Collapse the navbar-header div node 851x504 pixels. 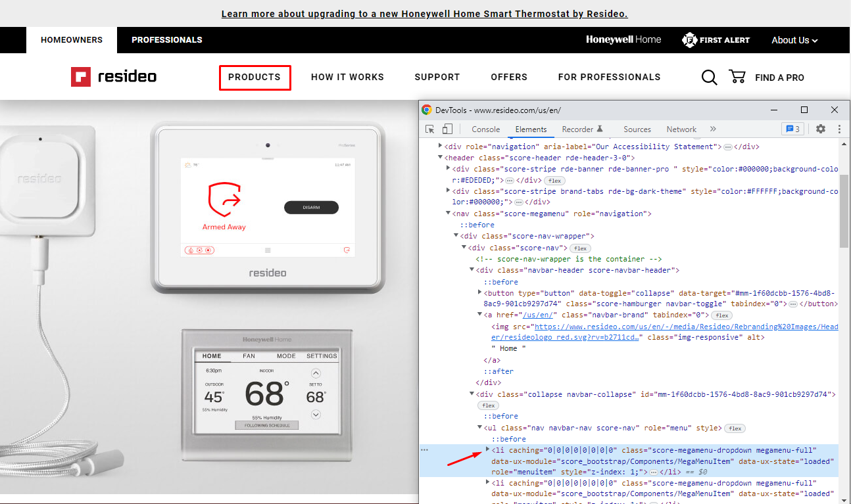[x=472, y=270]
